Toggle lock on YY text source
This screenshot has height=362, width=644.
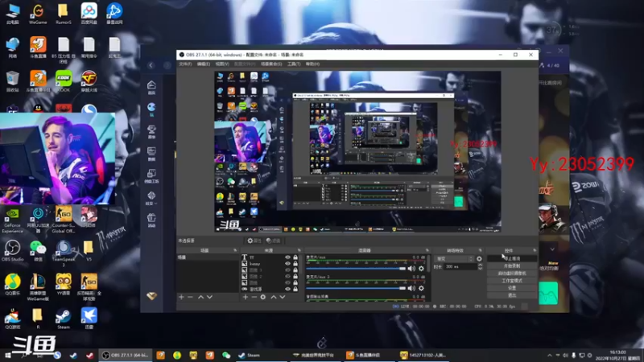(295, 257)
